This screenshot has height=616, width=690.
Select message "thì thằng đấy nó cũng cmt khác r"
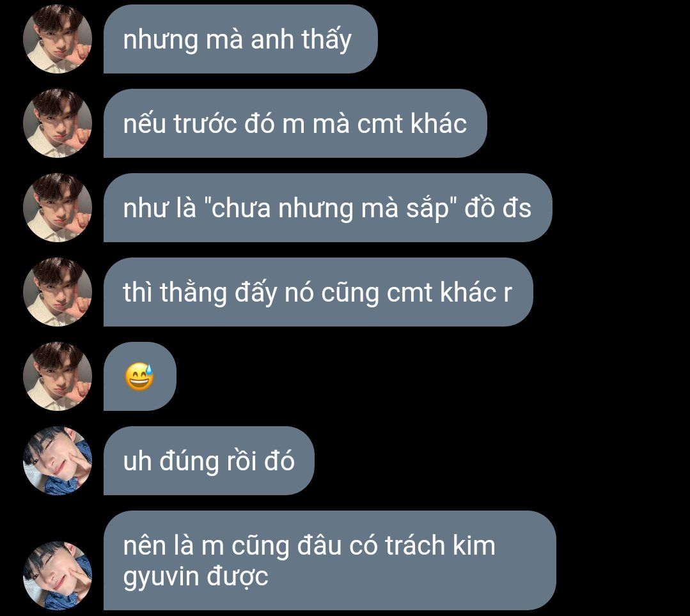318,293
